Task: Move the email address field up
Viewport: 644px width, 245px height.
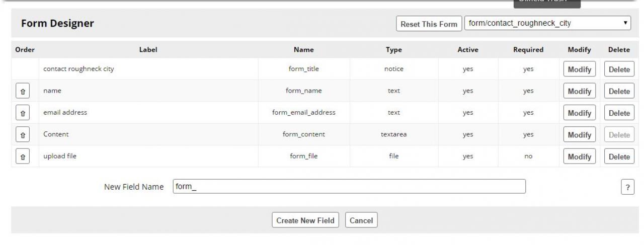Action: 23,113
